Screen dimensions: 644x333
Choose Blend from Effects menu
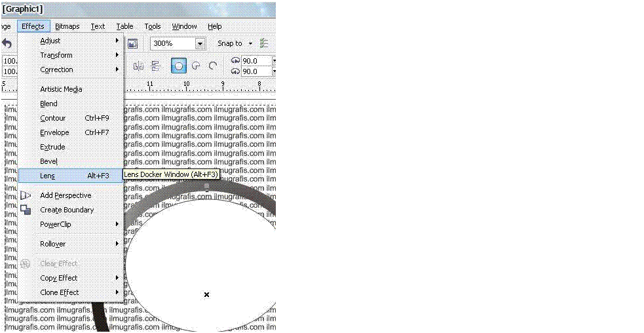(x=70, y=104)
